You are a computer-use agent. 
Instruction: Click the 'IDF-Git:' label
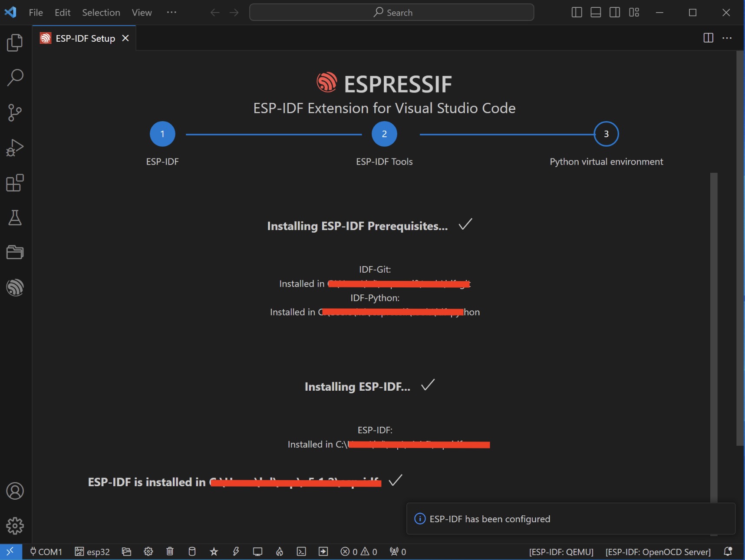[375, 270]
